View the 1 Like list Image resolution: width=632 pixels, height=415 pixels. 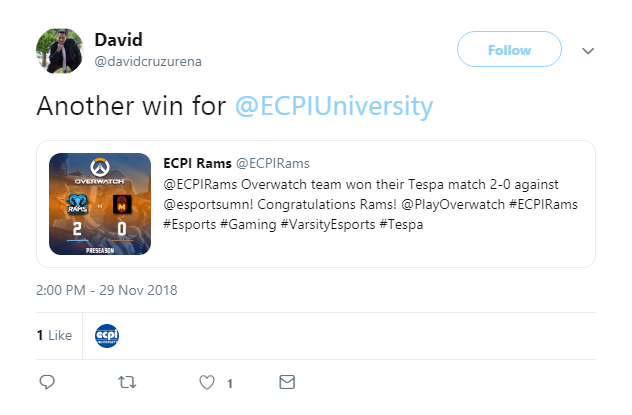54,335
